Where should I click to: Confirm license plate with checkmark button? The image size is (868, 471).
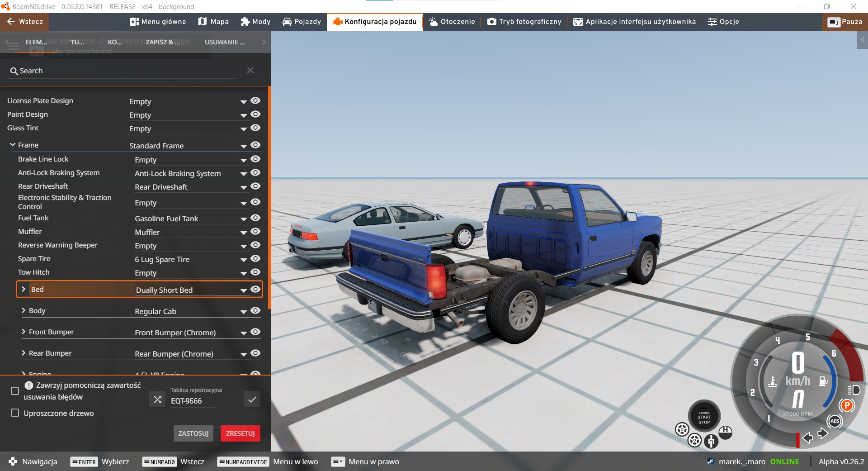point(252,400)
